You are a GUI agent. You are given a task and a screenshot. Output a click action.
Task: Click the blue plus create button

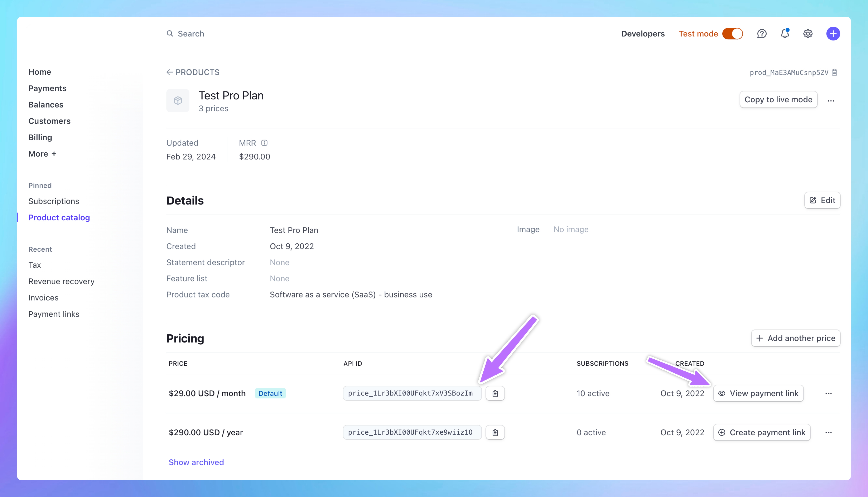pos(833,34)
